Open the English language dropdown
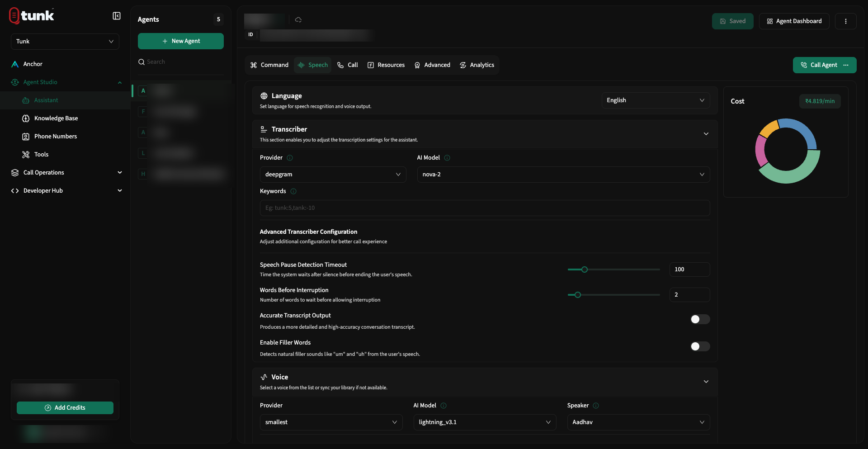Viewport: 868px width, 449px height. 656,100
